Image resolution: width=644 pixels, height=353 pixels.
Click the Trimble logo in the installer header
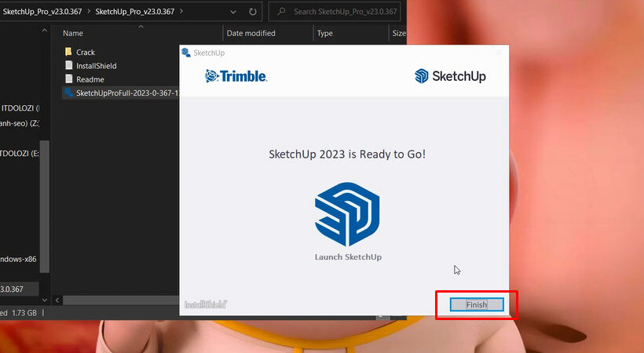[236, 76]
